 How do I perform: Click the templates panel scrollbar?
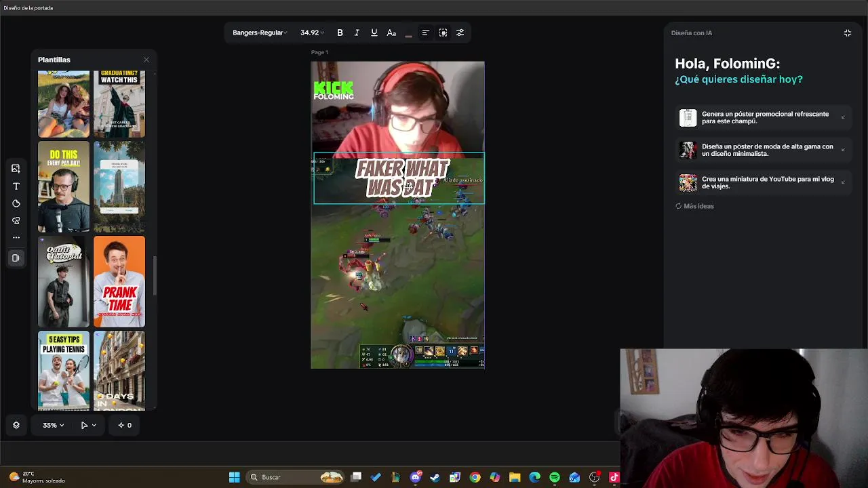click(x=155, y=276)
